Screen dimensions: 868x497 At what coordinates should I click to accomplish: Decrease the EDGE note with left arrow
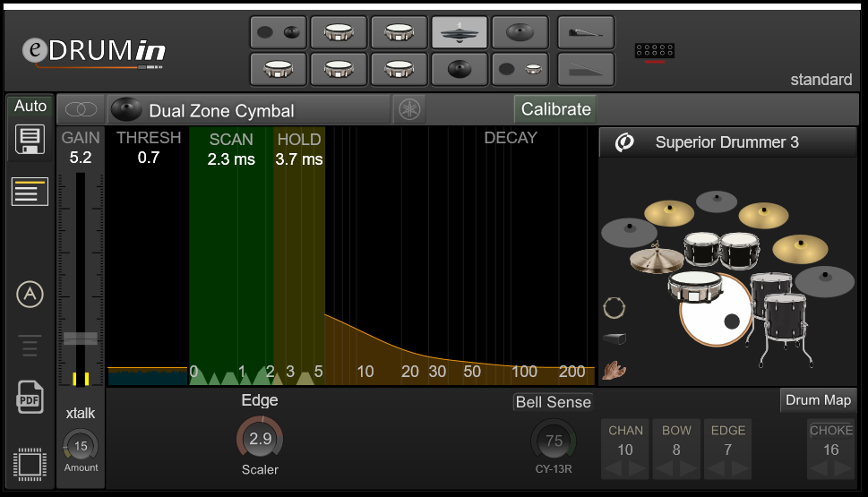pos(715,469)
